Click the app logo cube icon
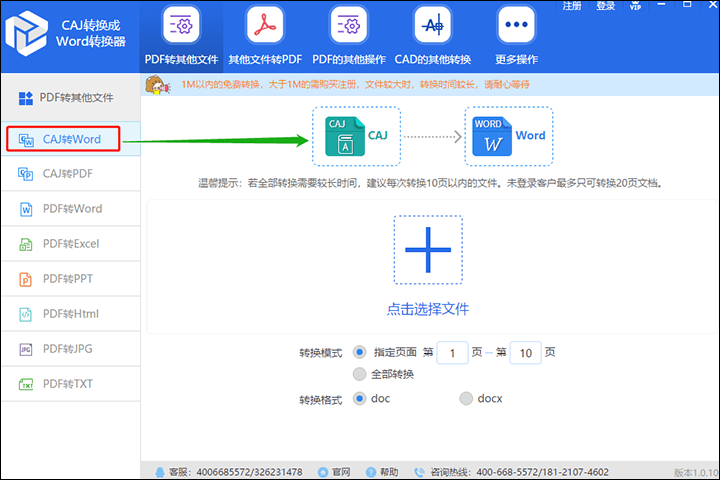Image resolution: width=720 pixels, height=480 pixels. pos(26,34)
